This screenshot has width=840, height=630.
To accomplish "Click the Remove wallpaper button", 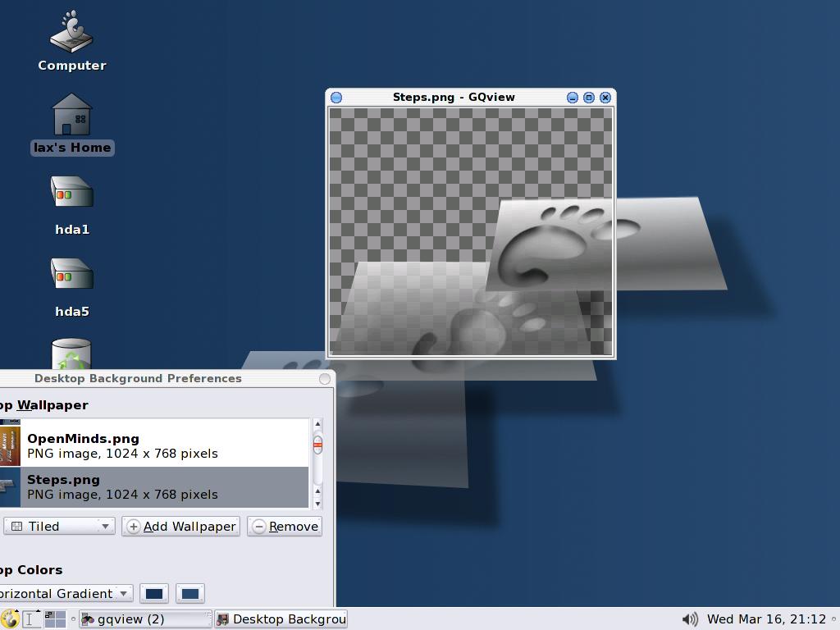I will (285, 527).
